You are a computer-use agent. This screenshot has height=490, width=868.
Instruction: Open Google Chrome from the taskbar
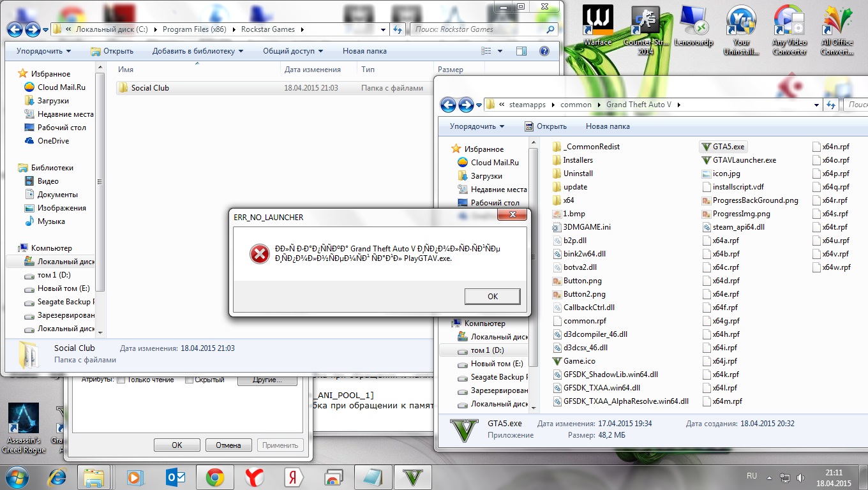(x=214, y=477)
